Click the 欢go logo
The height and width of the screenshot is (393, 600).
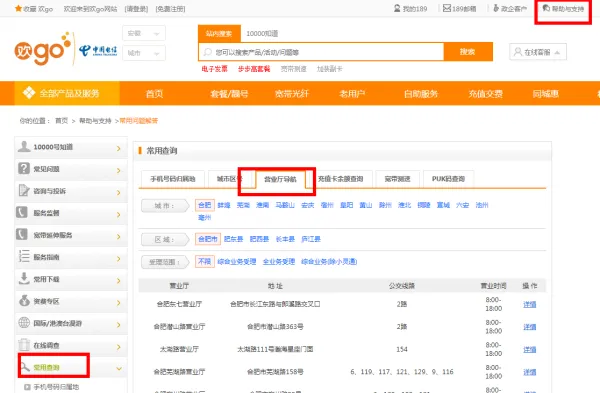[43, 49]
